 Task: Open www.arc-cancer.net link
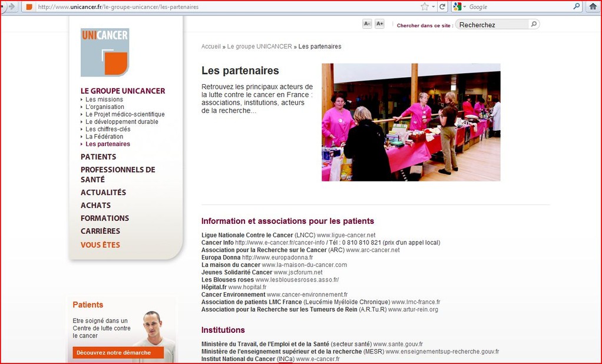tap(373, 250)
